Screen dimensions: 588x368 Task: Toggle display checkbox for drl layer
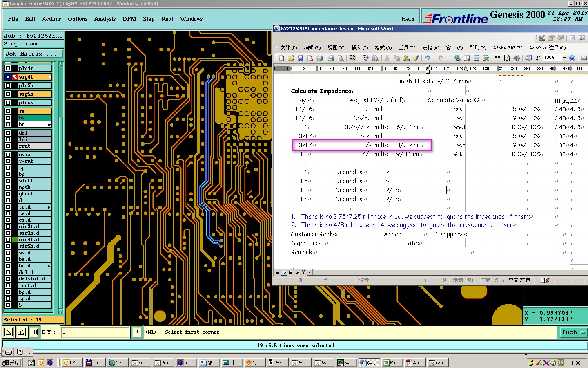(x=8, y=133)
